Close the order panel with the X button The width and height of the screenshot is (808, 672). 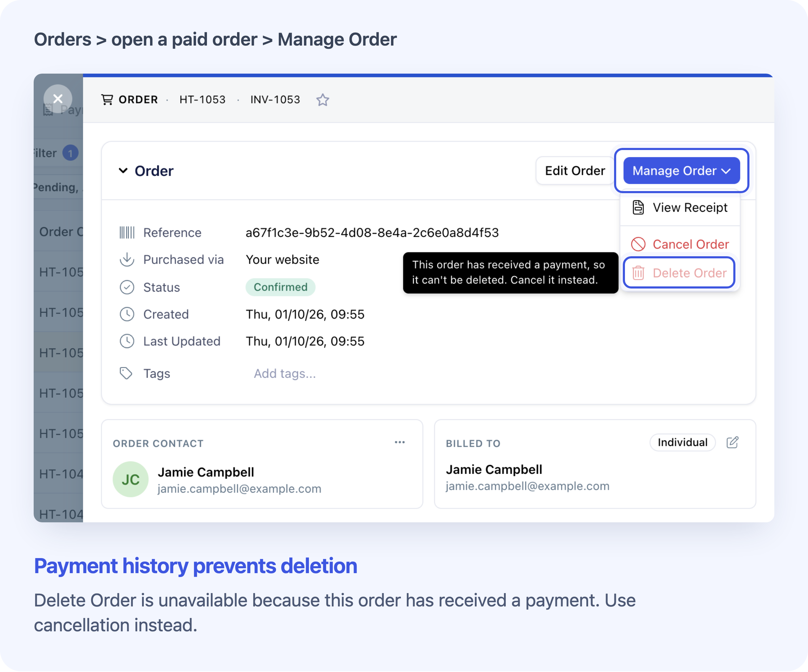58,99
